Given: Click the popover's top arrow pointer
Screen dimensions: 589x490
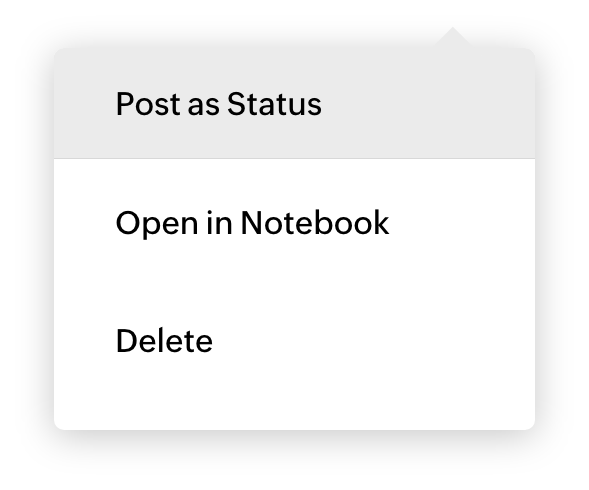Looking at the screenshot, I should [x=453, y=38].
